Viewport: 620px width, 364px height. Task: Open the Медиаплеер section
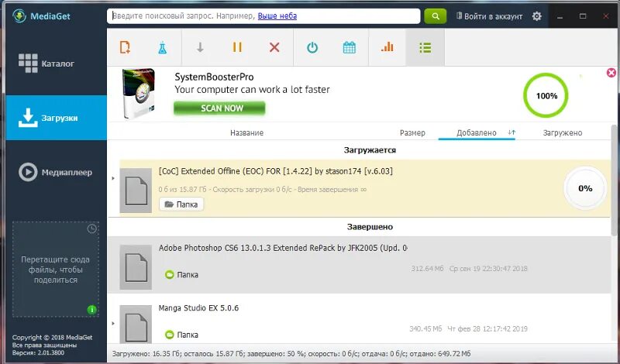pyautogui.click(x=55, y=172)
